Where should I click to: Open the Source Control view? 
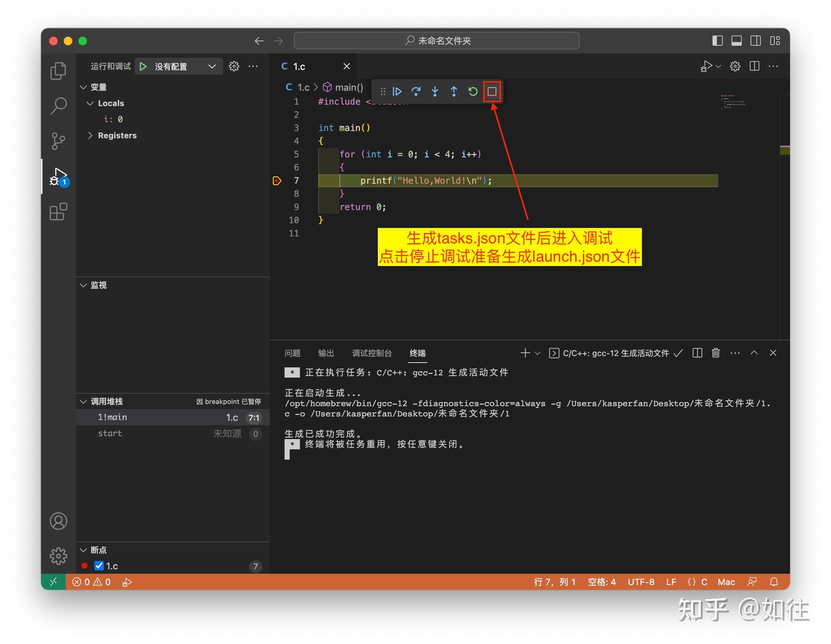point(59,141)
